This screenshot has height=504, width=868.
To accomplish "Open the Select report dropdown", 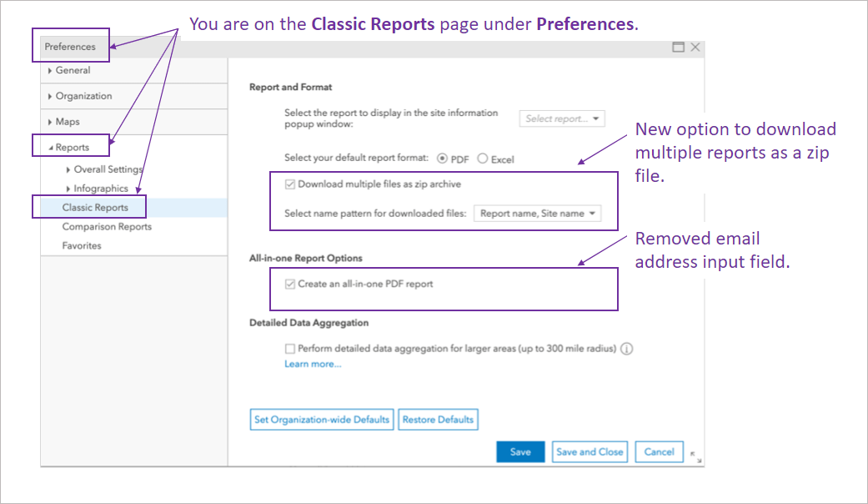I will [x=562, y=118].
